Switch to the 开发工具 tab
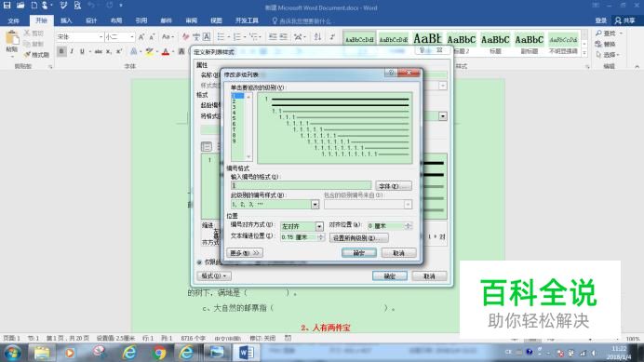644x362 pixels. coord(247,20)
